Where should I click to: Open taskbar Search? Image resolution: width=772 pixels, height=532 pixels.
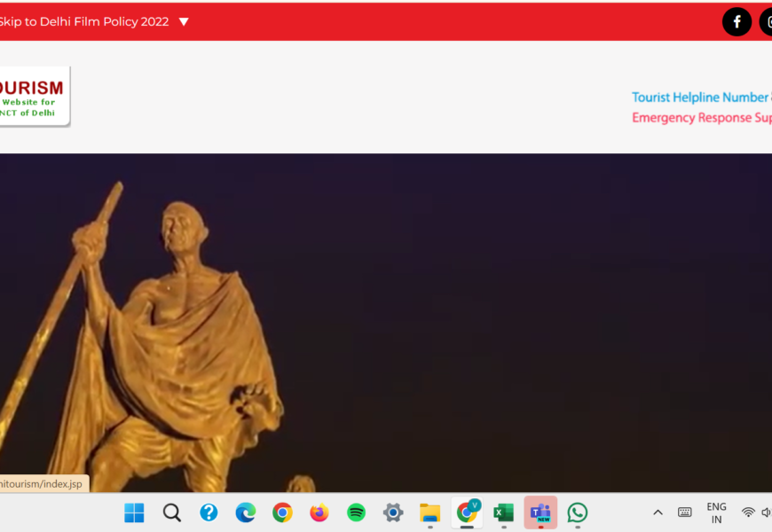[172, 512]
